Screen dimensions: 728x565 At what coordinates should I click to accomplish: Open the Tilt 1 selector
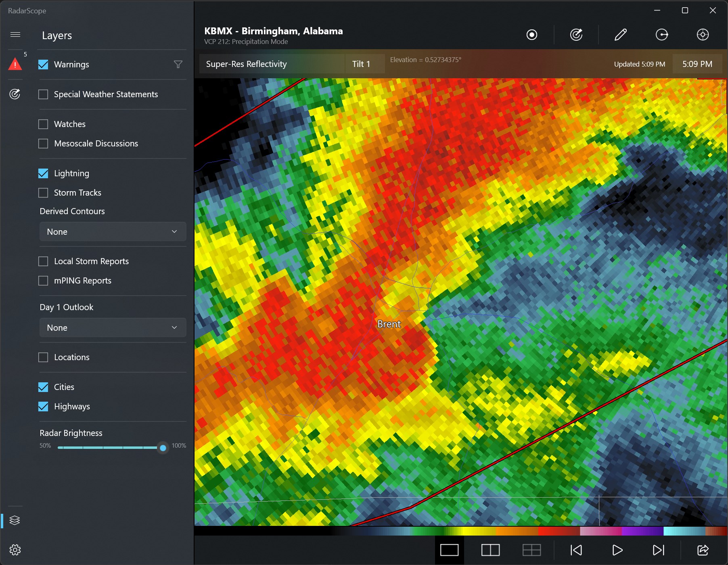pos(364,63)
